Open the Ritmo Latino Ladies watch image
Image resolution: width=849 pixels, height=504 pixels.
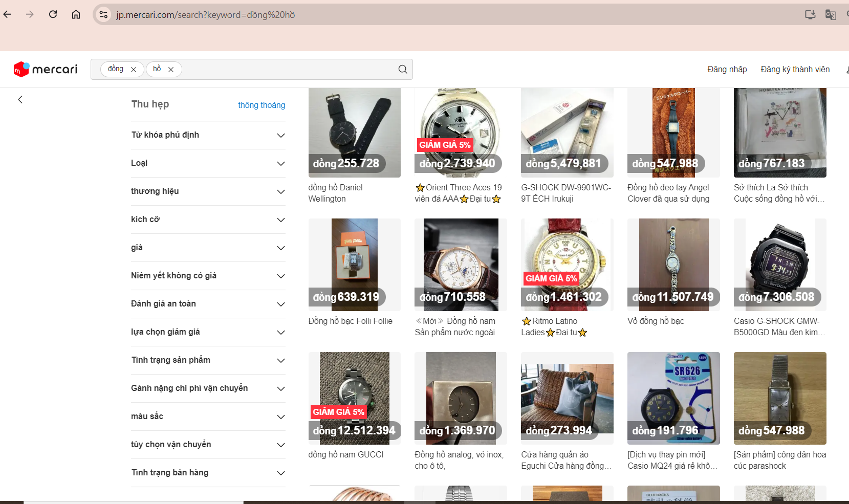click(x=567, y=265)
